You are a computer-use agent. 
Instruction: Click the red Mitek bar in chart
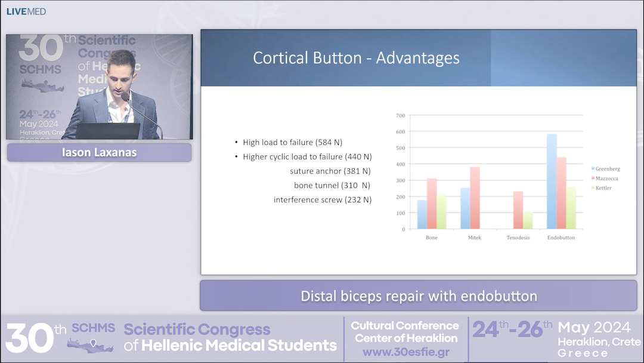tap(475, 198)
